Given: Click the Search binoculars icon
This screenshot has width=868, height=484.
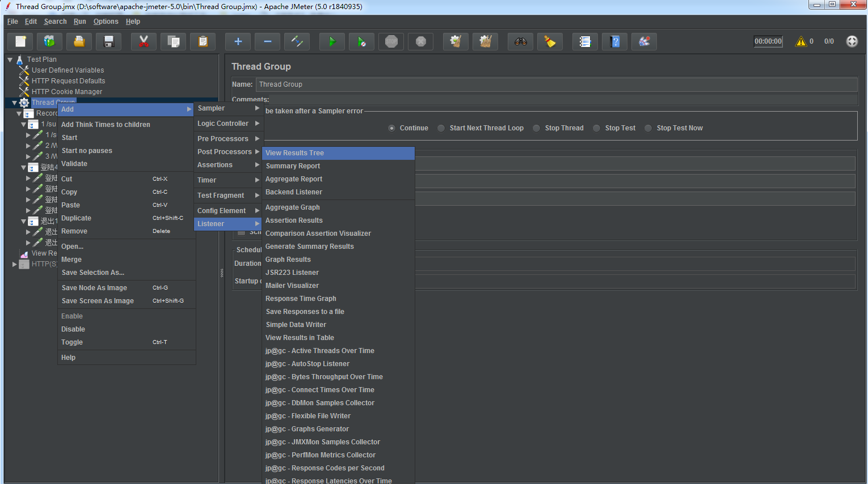Looking at the screenshot, I should coord(520,41).
